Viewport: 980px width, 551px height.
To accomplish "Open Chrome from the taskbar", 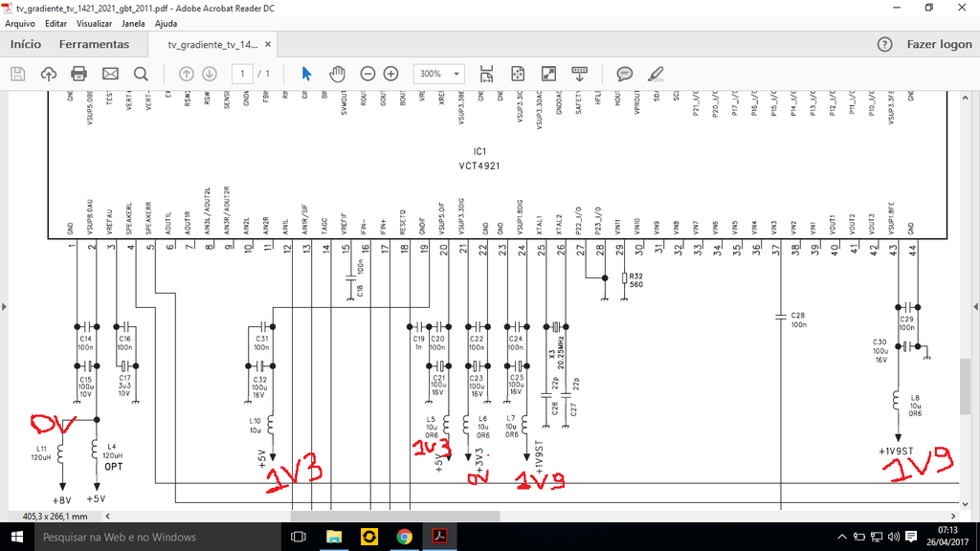I will 405,538.
